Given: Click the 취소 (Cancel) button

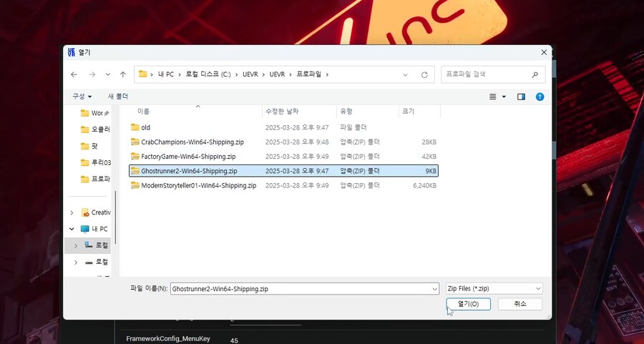Looking at the screenshot, I should pos(520,304).
